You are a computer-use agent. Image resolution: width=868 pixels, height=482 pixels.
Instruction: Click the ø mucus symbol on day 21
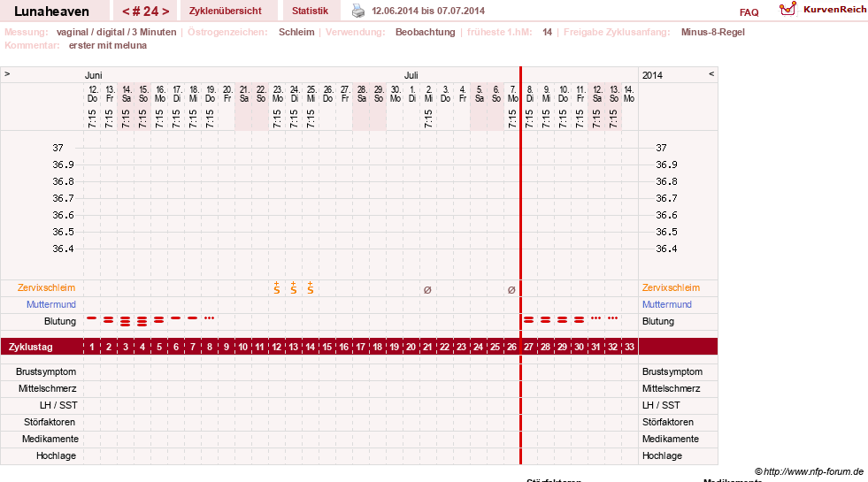tap(427, 289)
